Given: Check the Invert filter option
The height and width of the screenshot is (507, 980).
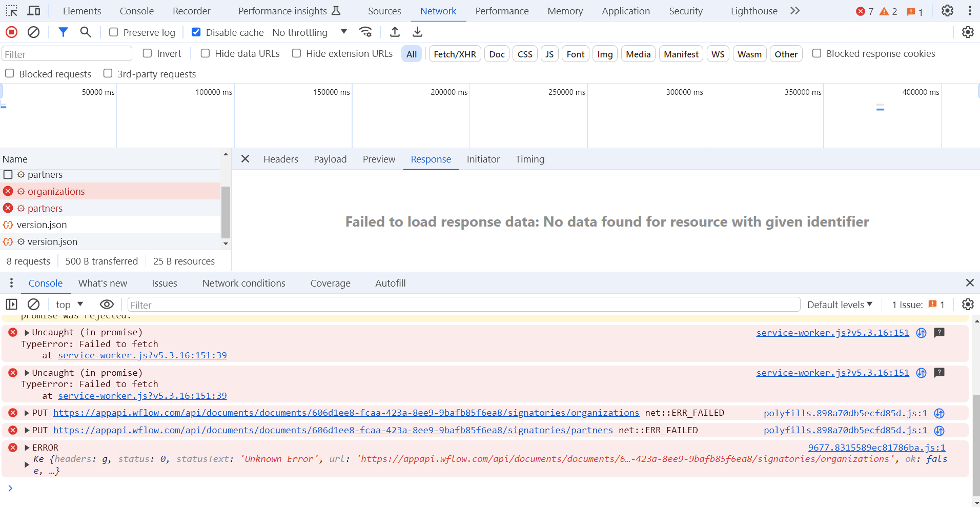Looking at the screenshot, I should (147, 53).
